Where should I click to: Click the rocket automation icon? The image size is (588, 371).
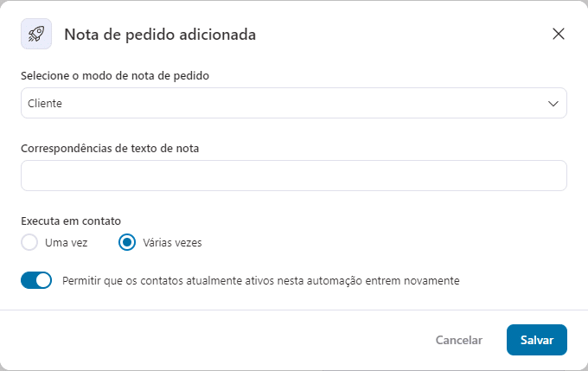point(36,34)
